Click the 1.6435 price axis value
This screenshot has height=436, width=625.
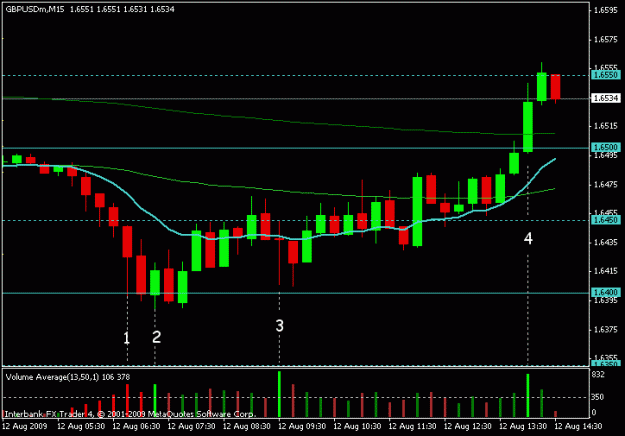click(606, 242)
